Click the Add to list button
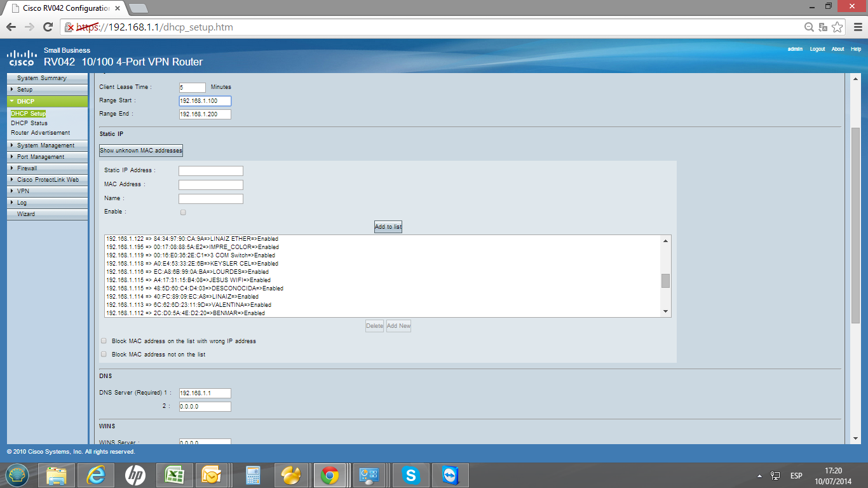Image resolution: width=868 pixels, height=488 pixels. point(388,227)
